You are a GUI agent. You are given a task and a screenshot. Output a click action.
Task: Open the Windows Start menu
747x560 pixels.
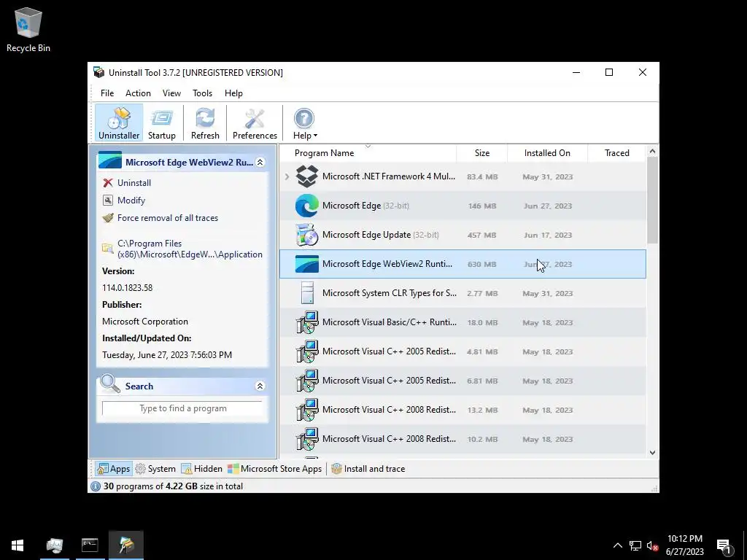[18, 545]
